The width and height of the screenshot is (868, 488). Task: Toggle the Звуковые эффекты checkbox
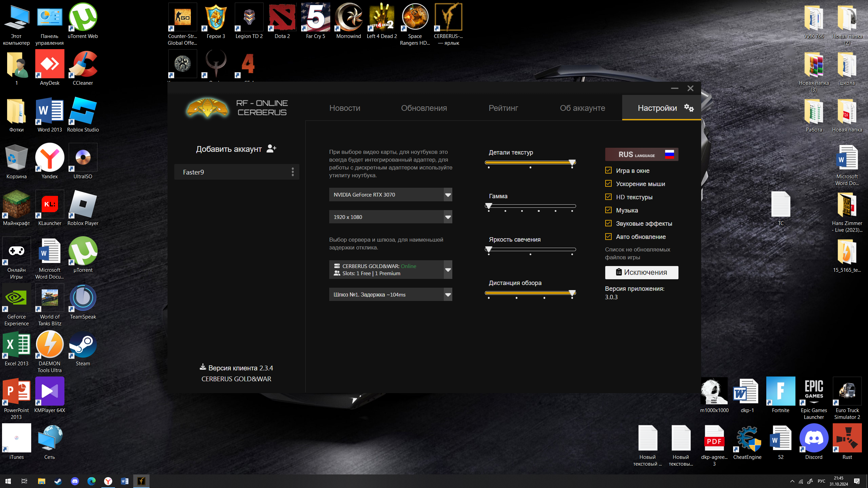[608, 223]
